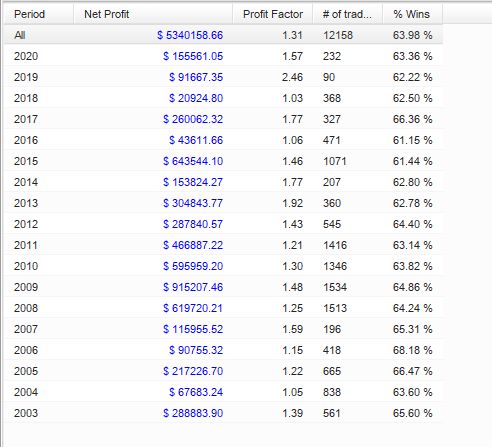
Task: Open the $ 91667.35 net profit link
Action: [196, 77]
